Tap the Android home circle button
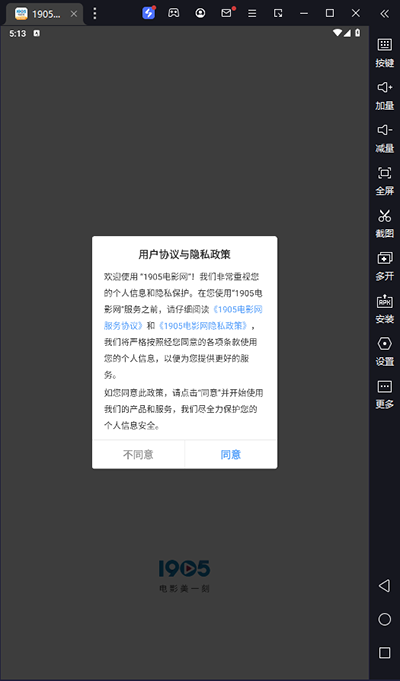 (x=384, y=619)
